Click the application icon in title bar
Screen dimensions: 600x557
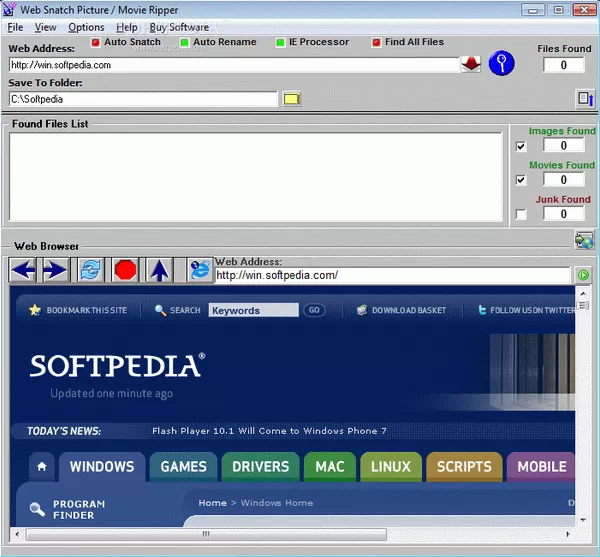[9, 9]
